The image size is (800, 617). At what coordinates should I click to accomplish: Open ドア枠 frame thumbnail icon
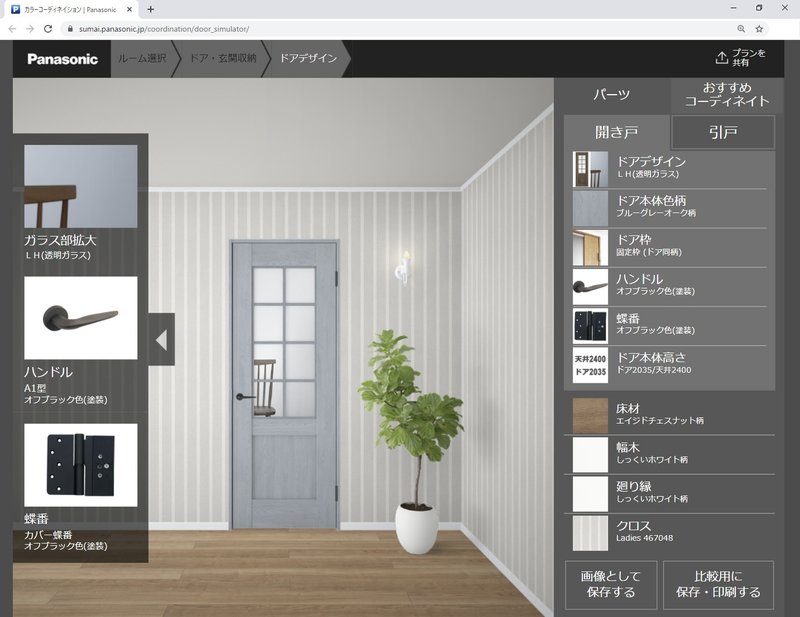(590, 248)
